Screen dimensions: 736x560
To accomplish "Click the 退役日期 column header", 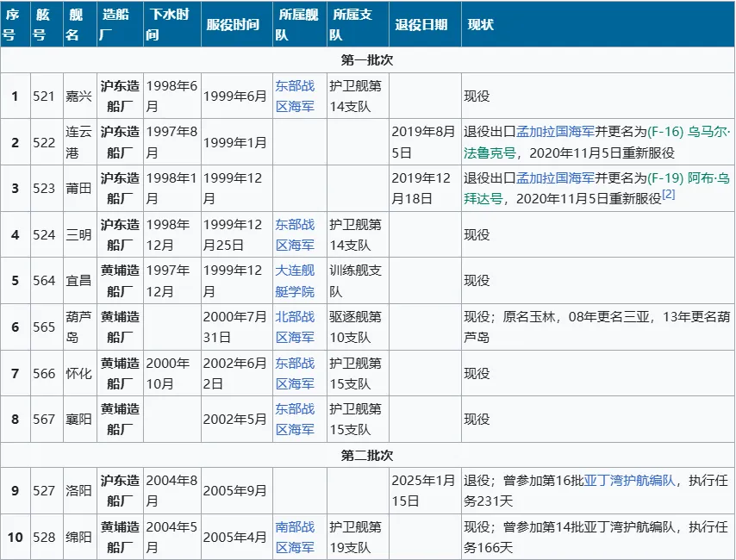I will point(421,25).
